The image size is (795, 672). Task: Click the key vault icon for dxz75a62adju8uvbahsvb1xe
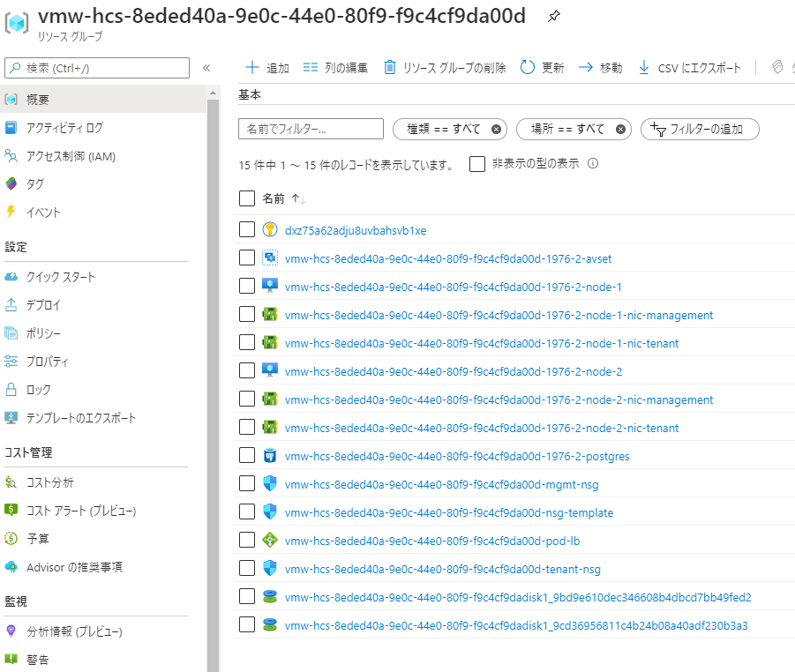pyautogui.click(x=270, y=229)
